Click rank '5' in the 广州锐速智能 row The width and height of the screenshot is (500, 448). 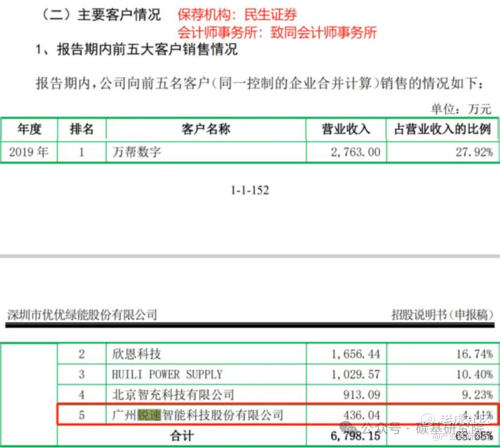click(82, 415)
